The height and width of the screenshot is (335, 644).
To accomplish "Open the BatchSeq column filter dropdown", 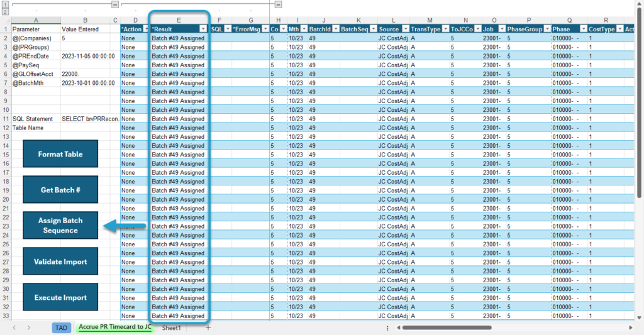I will (374, 29).
